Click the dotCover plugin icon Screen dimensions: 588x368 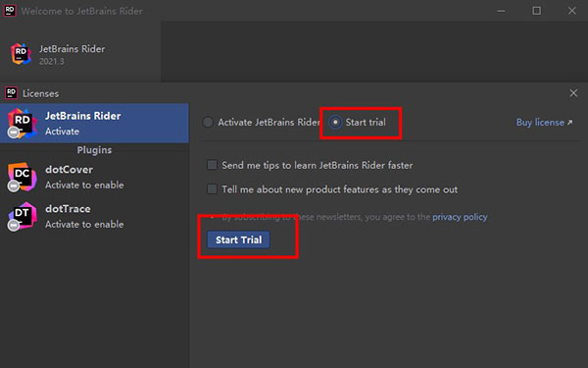click(x=22, y=177)
